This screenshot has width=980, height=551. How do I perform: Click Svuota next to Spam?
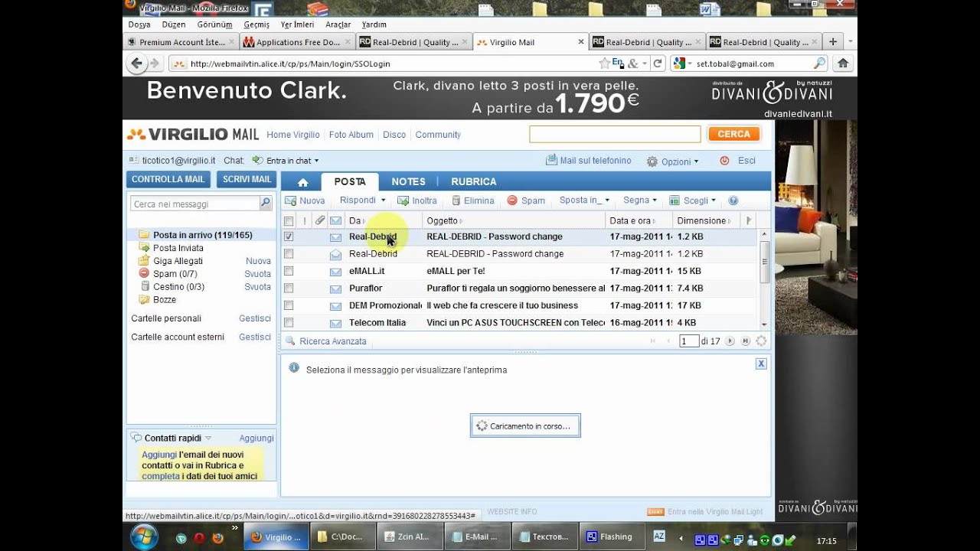pos(258,274)
